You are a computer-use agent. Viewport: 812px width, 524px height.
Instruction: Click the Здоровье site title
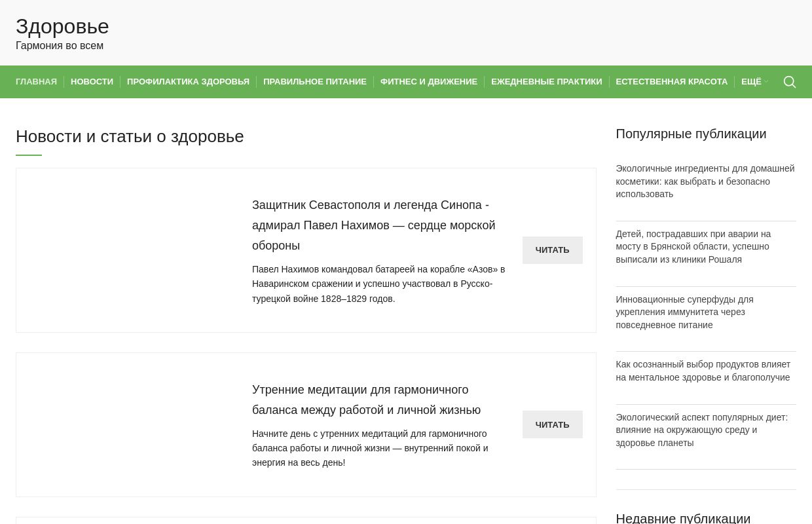62,26
